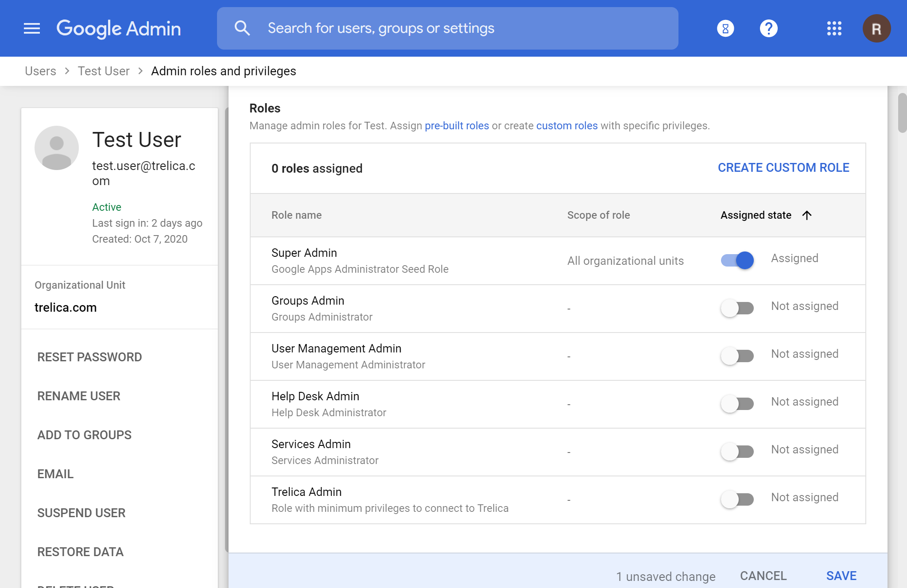Image resolution: width=907 pixels, height=588 pixels.
Task: Click the CANCEL button
Action: [764, 576]
